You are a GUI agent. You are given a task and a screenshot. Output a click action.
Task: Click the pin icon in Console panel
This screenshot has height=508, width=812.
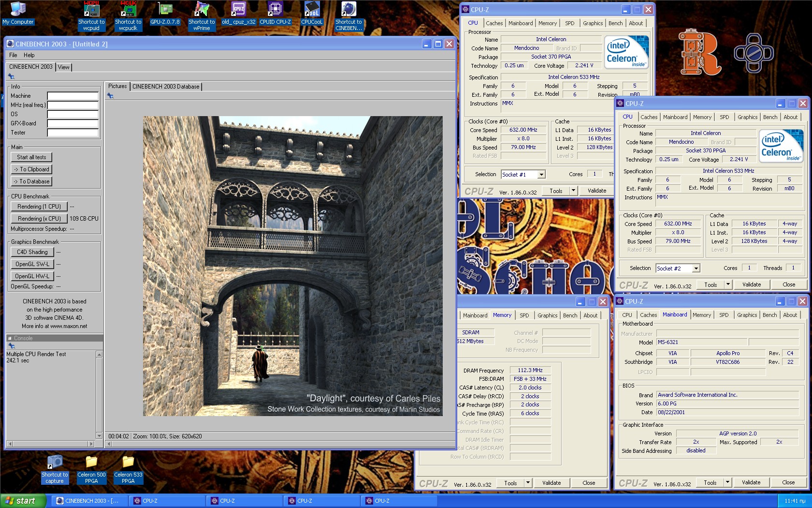pyautogui.click(x=12, y=346)
